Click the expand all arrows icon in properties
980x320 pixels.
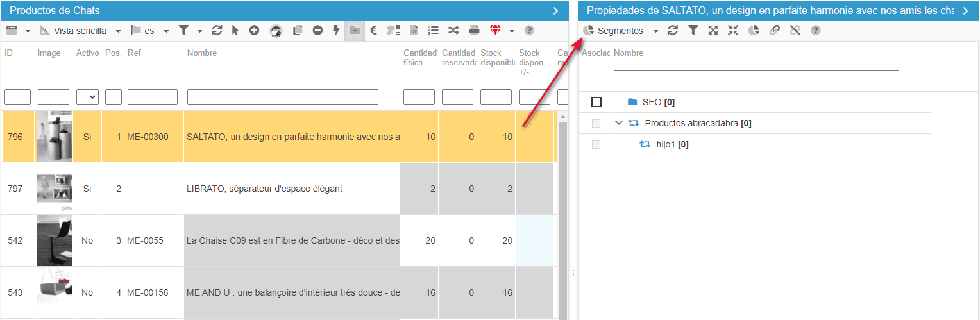713,30
